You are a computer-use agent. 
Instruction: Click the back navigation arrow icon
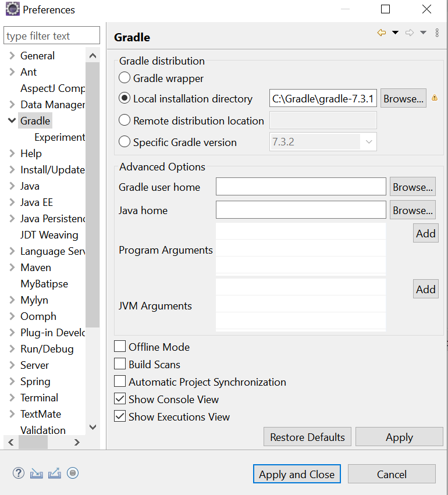pyautogui.click(x=382, y=33)
